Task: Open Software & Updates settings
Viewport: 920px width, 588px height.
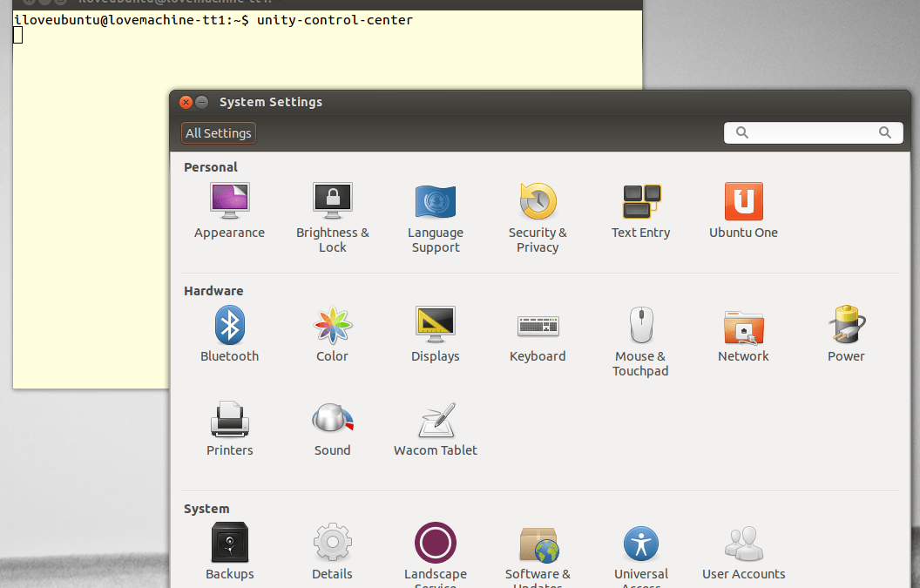Action: click(538, 555)
